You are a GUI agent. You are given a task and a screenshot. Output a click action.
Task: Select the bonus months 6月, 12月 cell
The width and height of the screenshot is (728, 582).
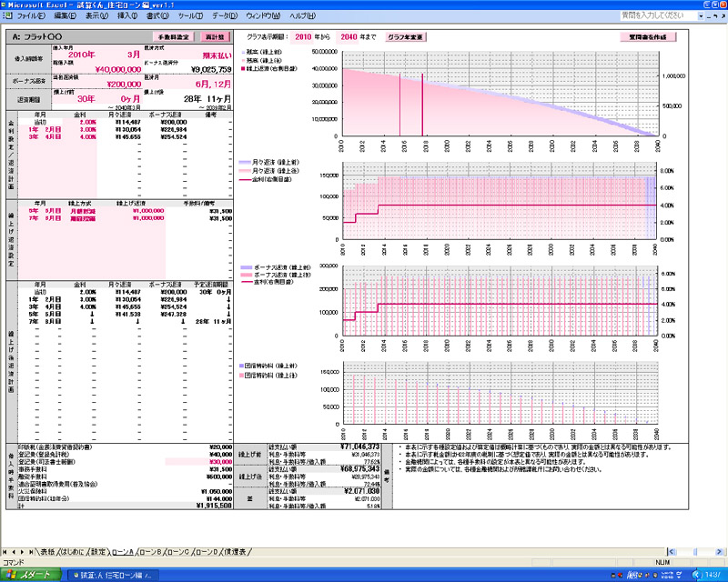click(x=213, y=85)
